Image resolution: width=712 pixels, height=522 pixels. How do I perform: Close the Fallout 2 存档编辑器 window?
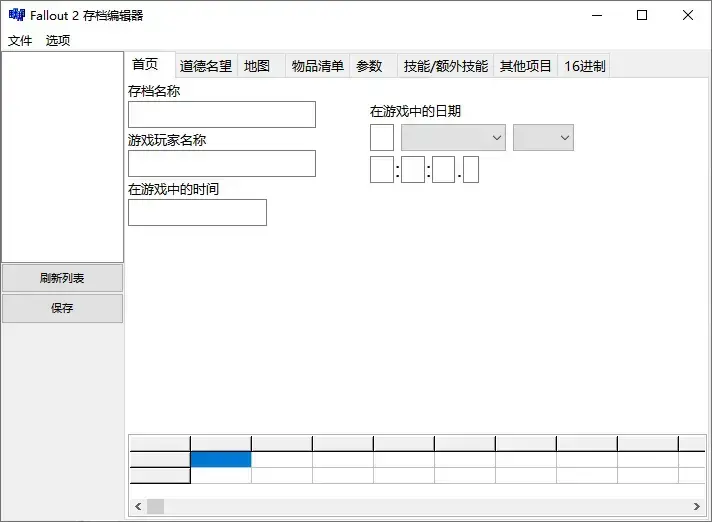(687, 15)
